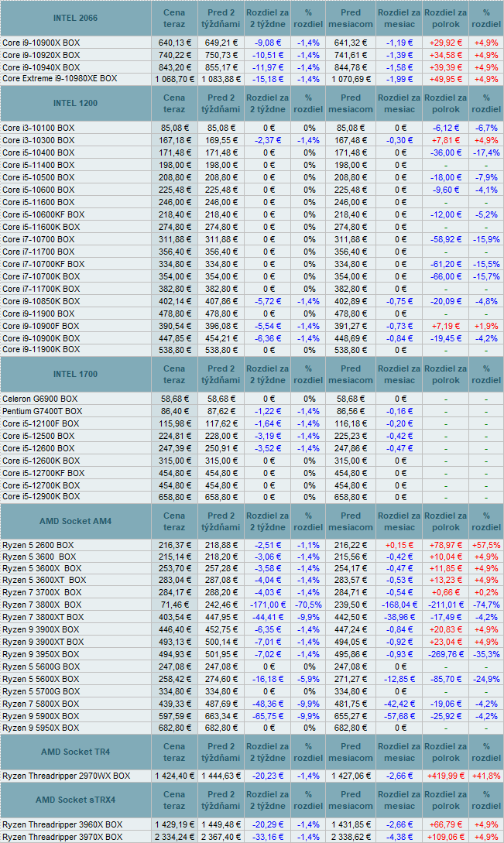
Task: Select the Ryzen 5 5600G BOX row label
Action: click(x=41, y=667)
